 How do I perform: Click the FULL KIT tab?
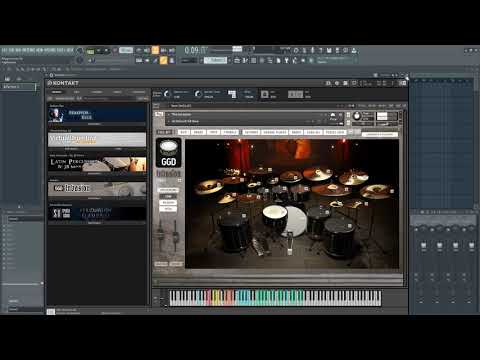click(164, 132)
